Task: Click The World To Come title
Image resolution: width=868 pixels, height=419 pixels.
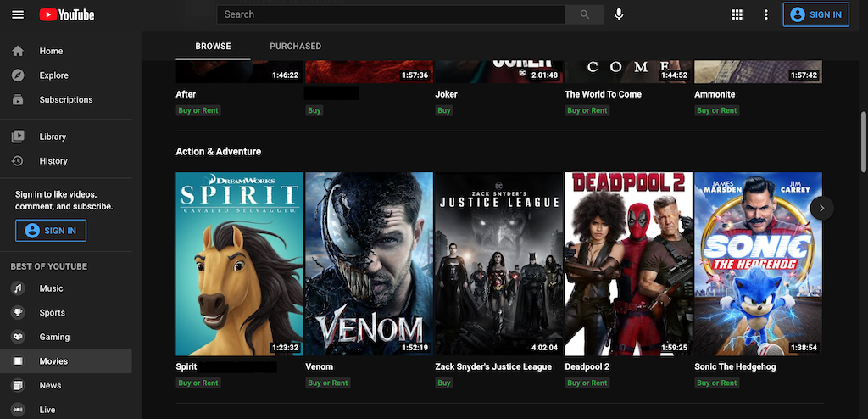Action: pyautogui.click(x=603, y=94)
